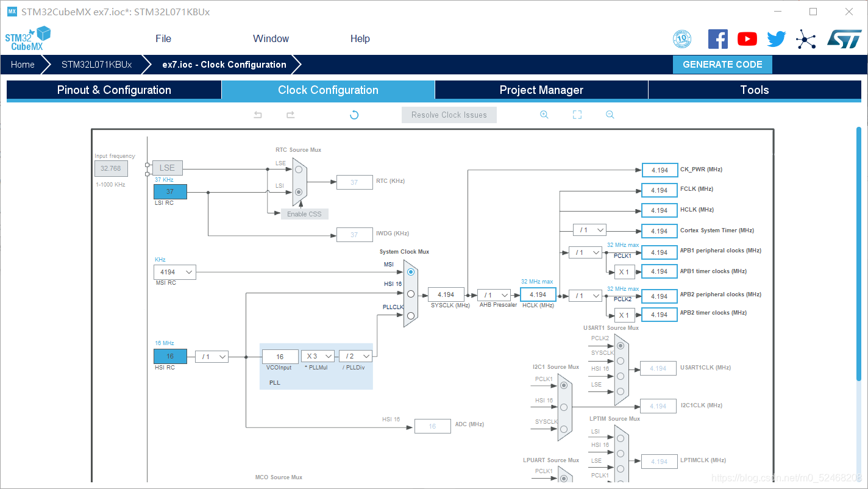Viewport: 868px width, 489px height.
Task: Open the MSI RC 4194 dropdown
Action: tap(175, 272)
